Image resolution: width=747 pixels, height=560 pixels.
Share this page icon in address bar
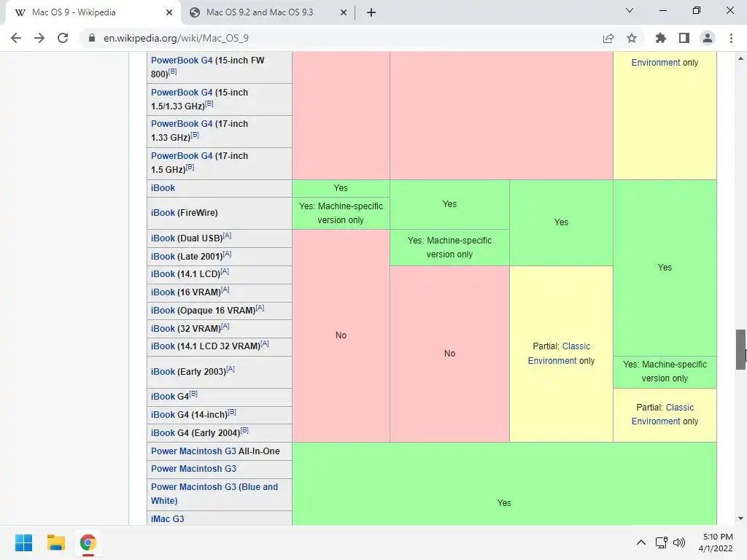pos(608,38)
